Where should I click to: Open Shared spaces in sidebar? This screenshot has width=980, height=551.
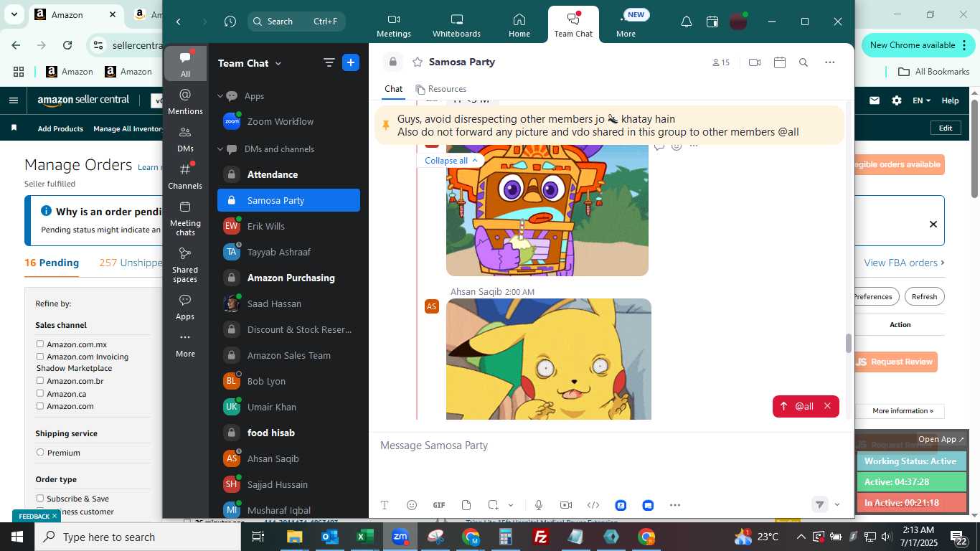pos(185,265)
